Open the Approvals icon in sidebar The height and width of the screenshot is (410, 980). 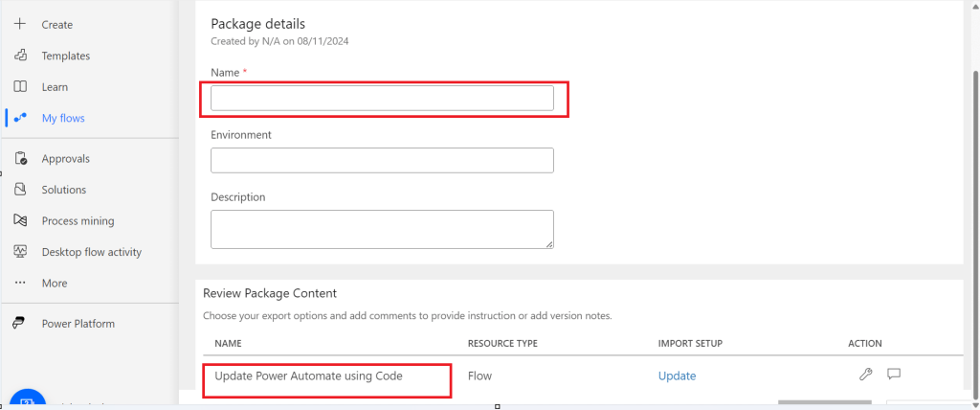coord(20,159)
